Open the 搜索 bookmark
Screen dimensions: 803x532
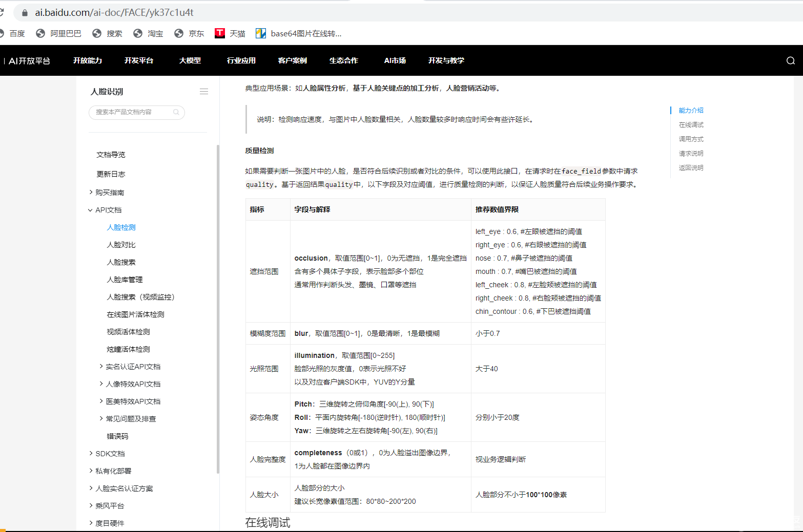(x=107, y=33)
